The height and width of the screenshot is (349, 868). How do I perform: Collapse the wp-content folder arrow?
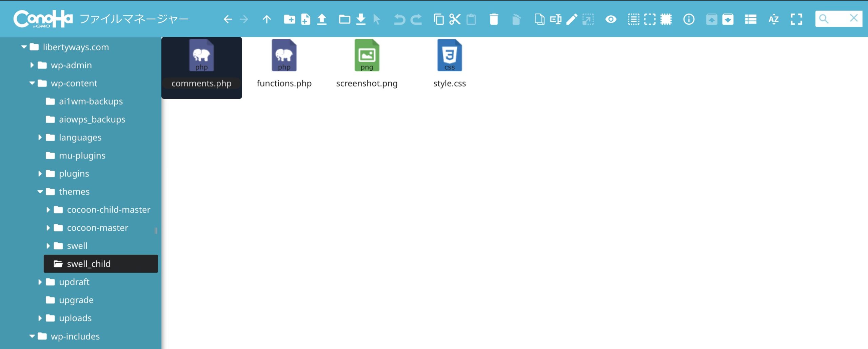pos(32,83)
